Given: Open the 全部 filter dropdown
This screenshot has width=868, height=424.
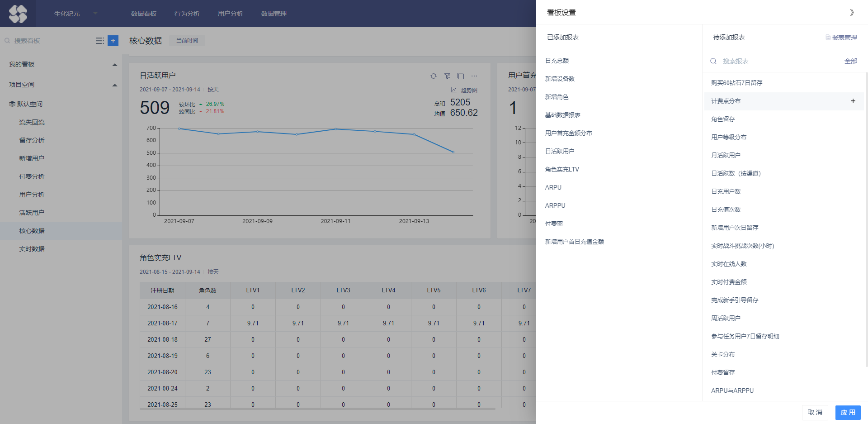Looking at the screenshot, I should [851, 61].
